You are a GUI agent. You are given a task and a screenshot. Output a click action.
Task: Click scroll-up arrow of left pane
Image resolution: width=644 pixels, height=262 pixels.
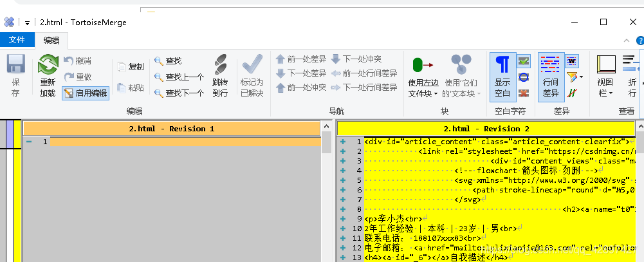point(327,126)
